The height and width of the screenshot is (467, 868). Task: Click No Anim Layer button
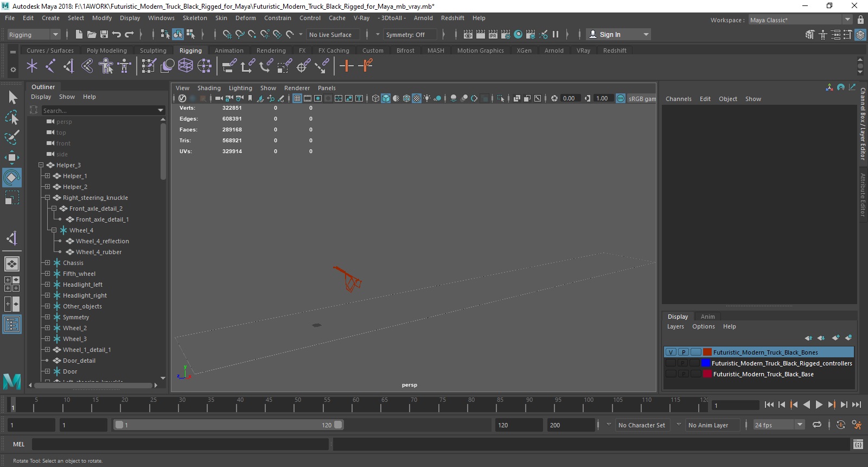(x=711, y=425)
